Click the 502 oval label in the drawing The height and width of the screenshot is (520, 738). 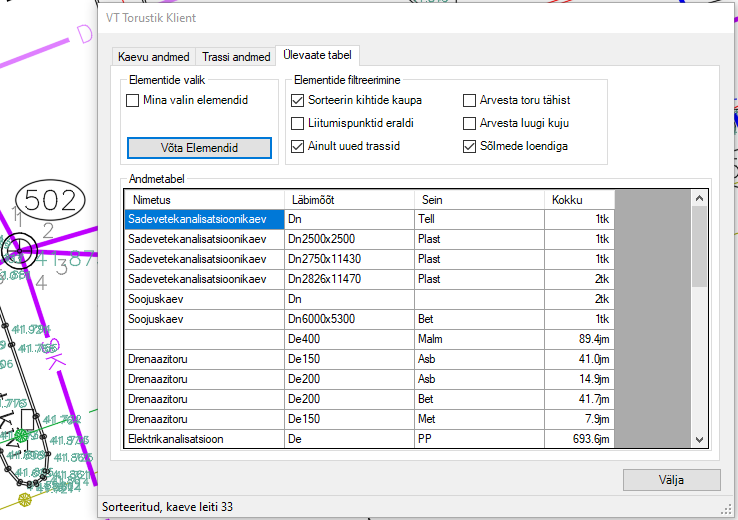[x=50, y=200]
